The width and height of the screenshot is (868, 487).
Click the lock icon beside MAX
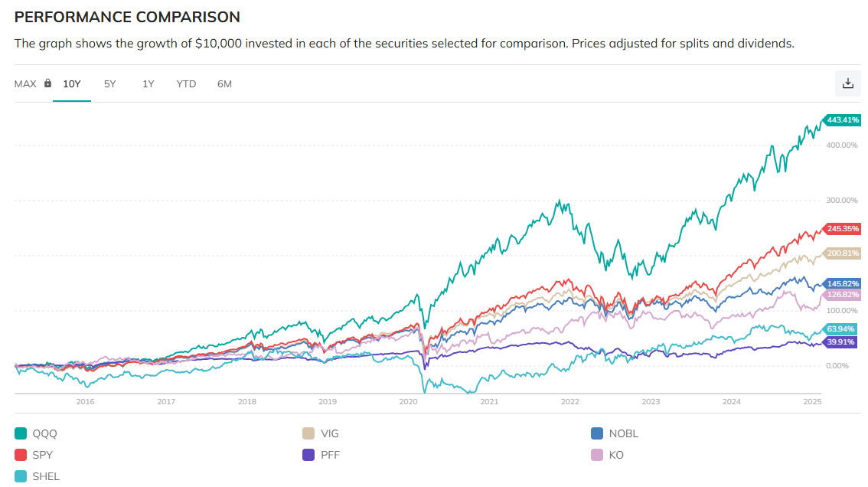coord(47,83)
